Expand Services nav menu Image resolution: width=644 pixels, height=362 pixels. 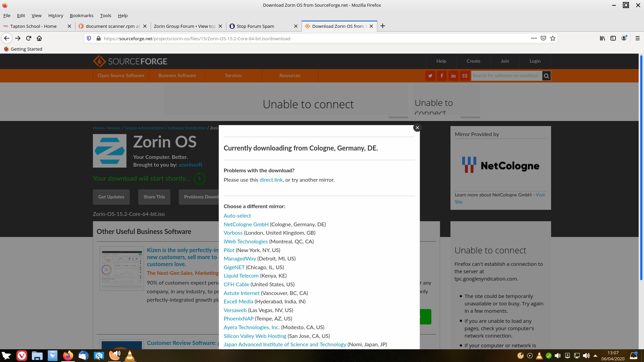[233, 75]
